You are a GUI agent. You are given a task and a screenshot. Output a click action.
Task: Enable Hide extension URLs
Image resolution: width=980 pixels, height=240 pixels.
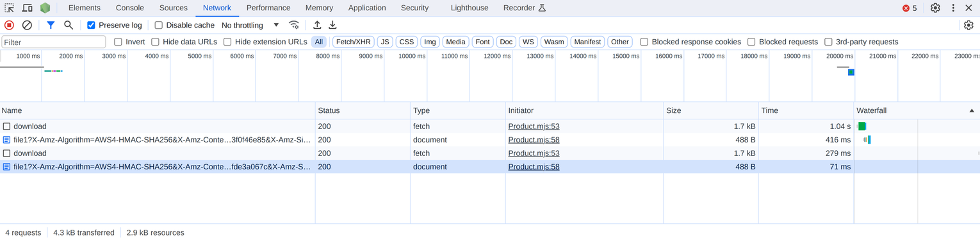(x=227, y=42)
